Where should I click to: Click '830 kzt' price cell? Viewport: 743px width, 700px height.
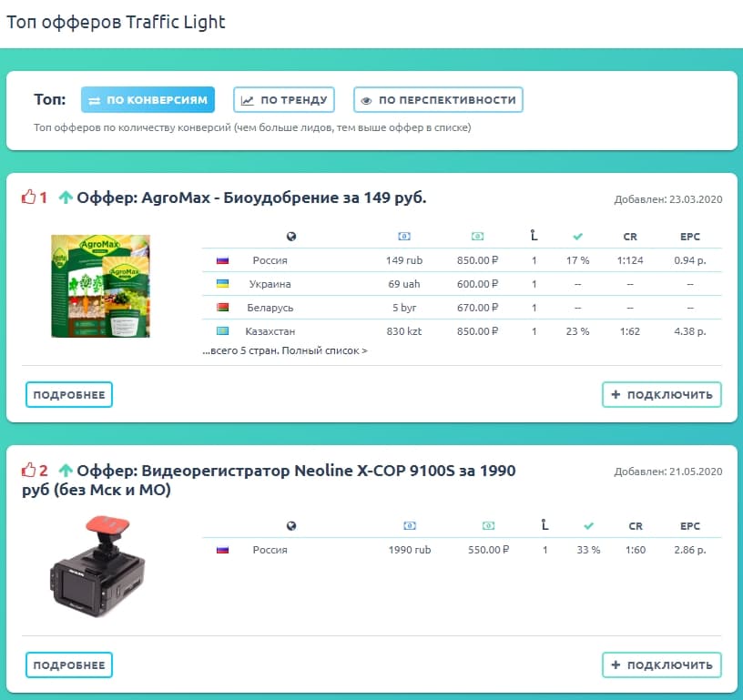coord(404,331)
